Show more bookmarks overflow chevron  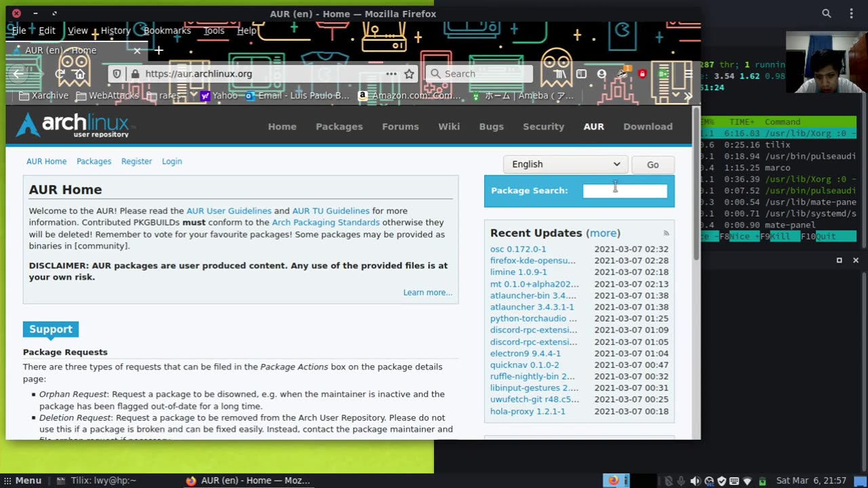(x=688, y=96)
